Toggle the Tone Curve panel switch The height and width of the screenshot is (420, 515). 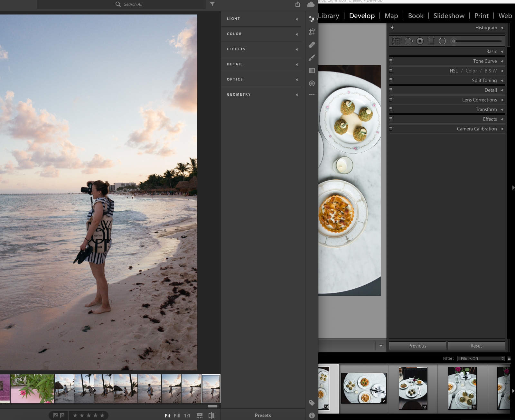point(391,61)
